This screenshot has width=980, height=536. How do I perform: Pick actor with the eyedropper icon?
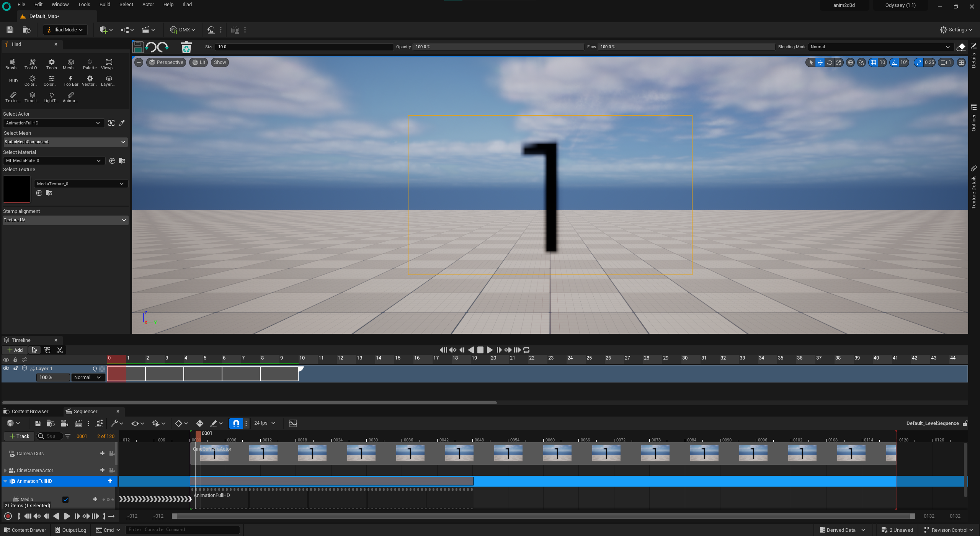tap(122, 123)
